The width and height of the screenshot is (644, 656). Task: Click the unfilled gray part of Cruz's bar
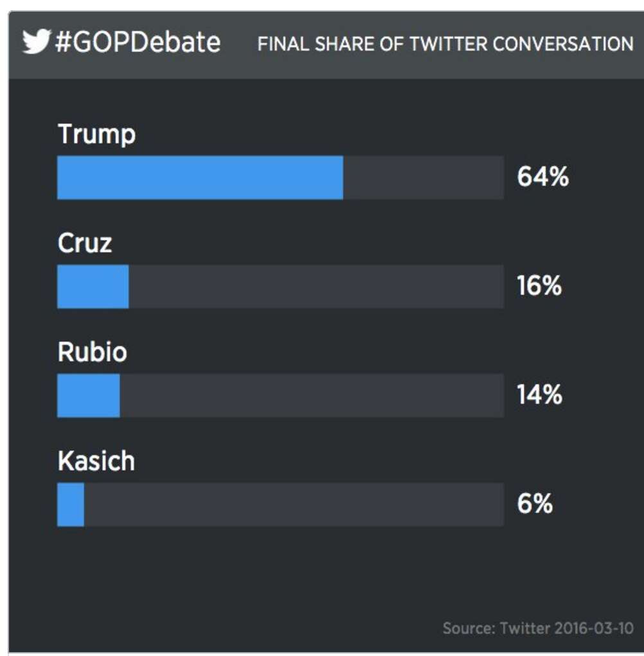coord(316,286)
